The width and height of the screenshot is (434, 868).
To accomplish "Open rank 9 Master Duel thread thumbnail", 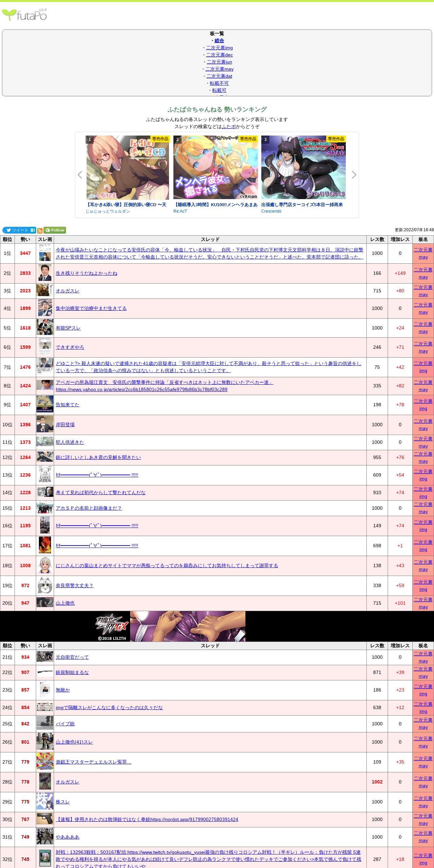I will (x=45, y=404).
